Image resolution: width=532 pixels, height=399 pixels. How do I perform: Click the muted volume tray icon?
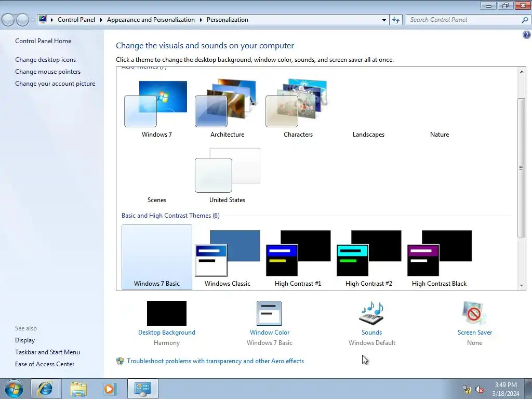(x=480, y=390)
